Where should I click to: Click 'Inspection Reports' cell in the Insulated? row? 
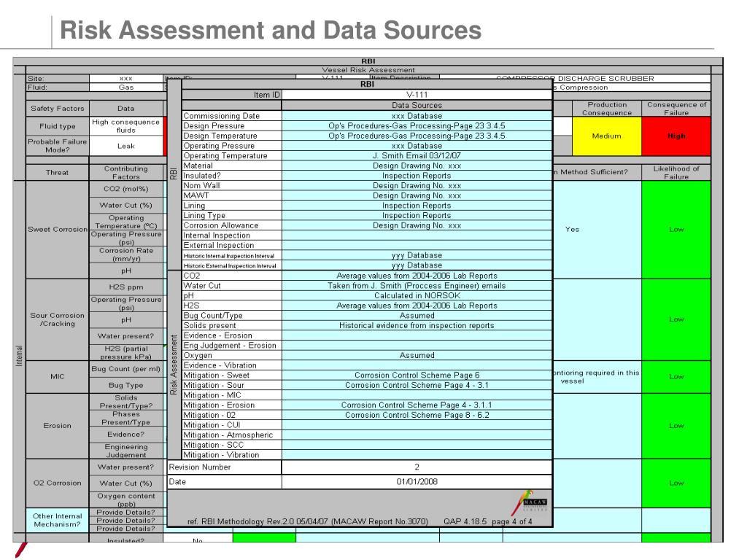click(x=417, y=176)
